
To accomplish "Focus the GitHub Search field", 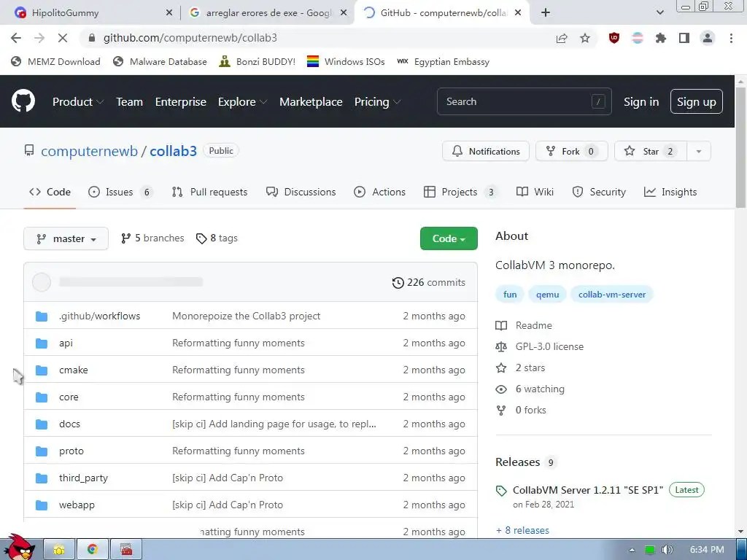I will [x=524, y=101].
